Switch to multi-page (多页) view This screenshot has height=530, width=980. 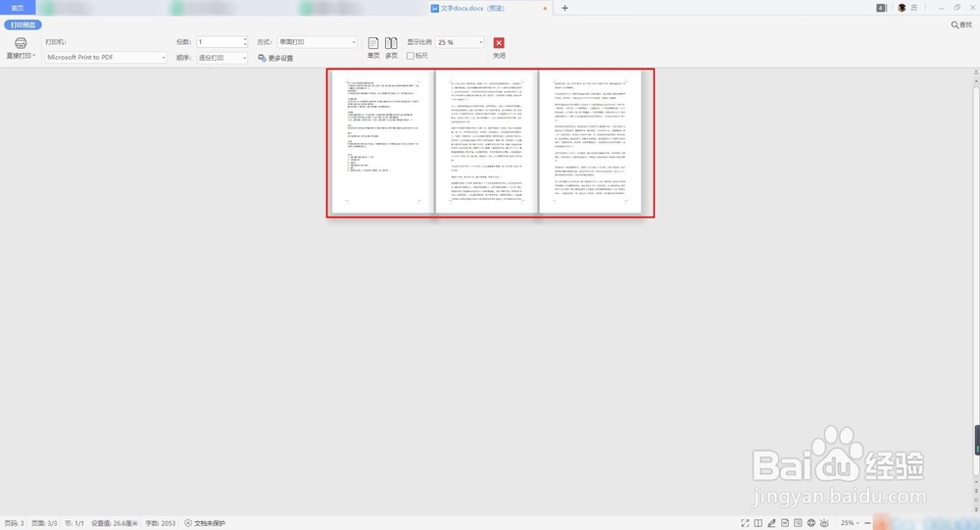point(391,47)
